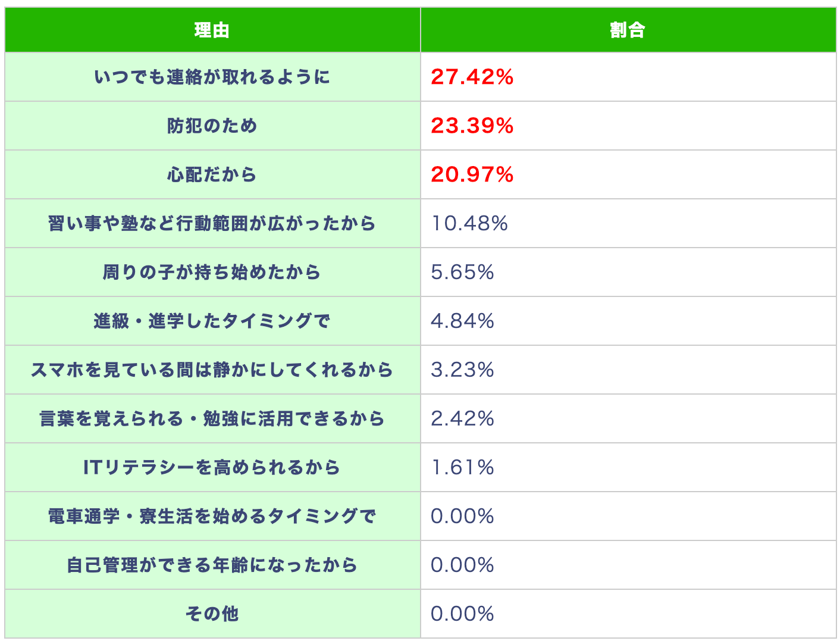Select the 言葉を覚えられる・勉強に活用できるから cell
Image resolution: width=840 pixels, height=644 pixels.
click(x=212, y=418)
